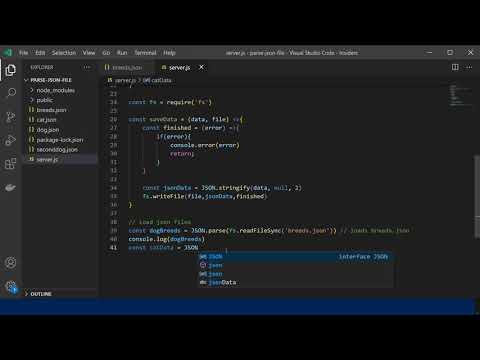Select third json autocomplete suggestion

(296, 274)
